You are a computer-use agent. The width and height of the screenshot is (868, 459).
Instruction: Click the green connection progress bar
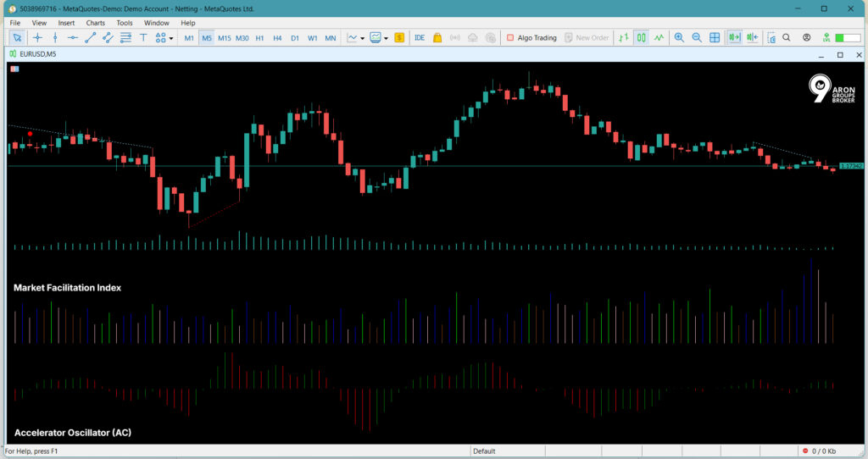(x=848, y=37)
